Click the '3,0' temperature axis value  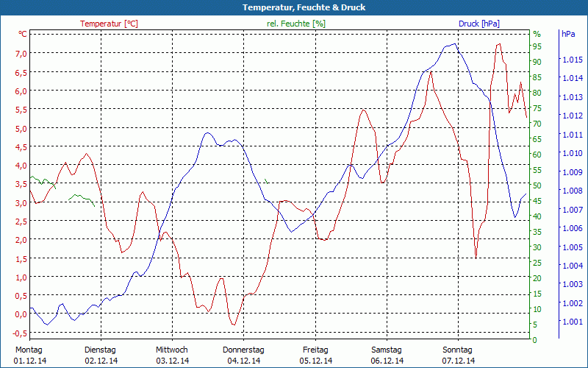click(x=21, y=203)
